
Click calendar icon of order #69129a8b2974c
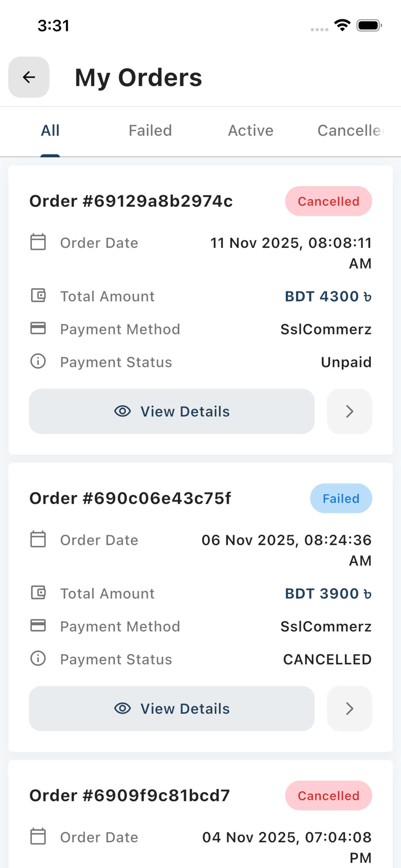pyautogui.click(x=38, y=242)
